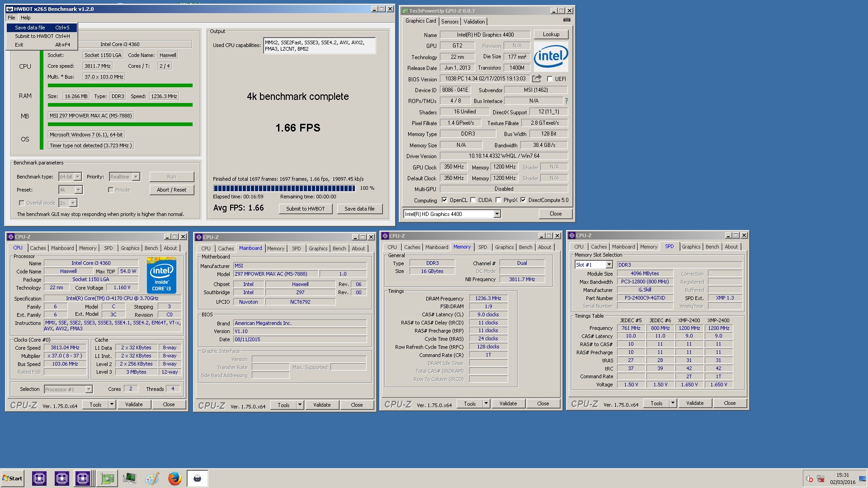Click Close button in GPU-Z window

point(556,214)
